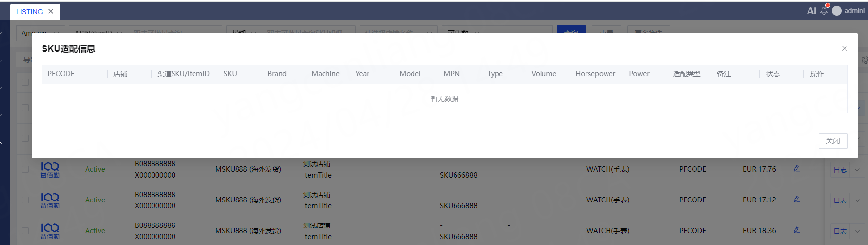Open 日志 for the EUR 17.12 row
The height and width of the screenshot is (245, 868).
(x=840, y=200)
